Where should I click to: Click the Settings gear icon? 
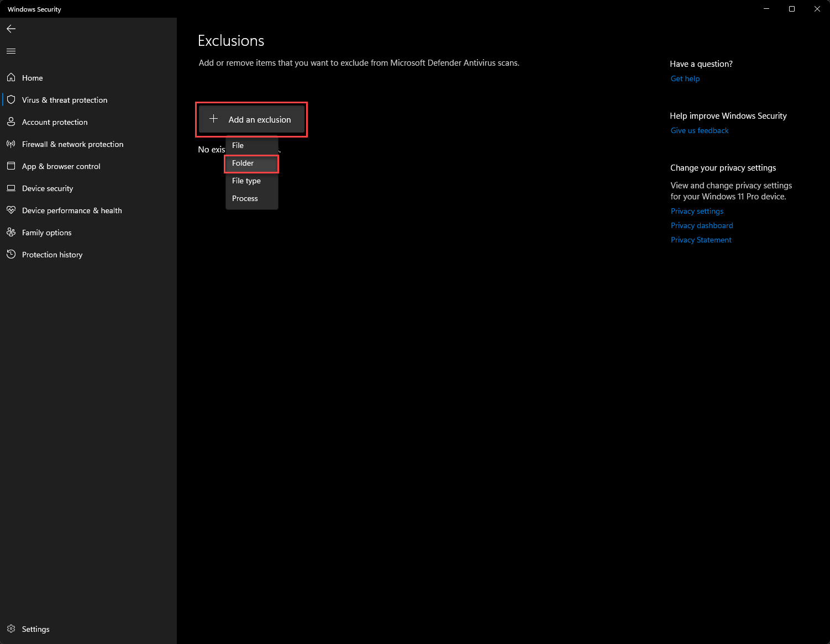point(11,629)
